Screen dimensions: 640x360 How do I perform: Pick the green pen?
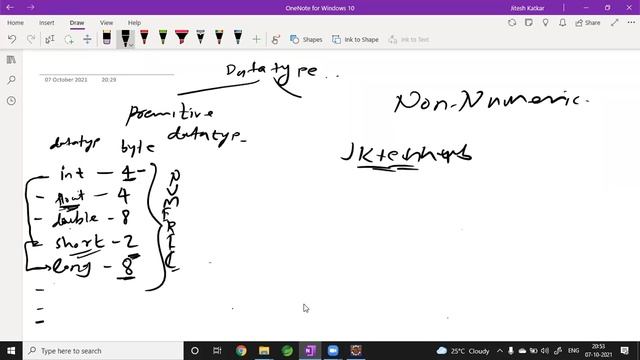163,38
